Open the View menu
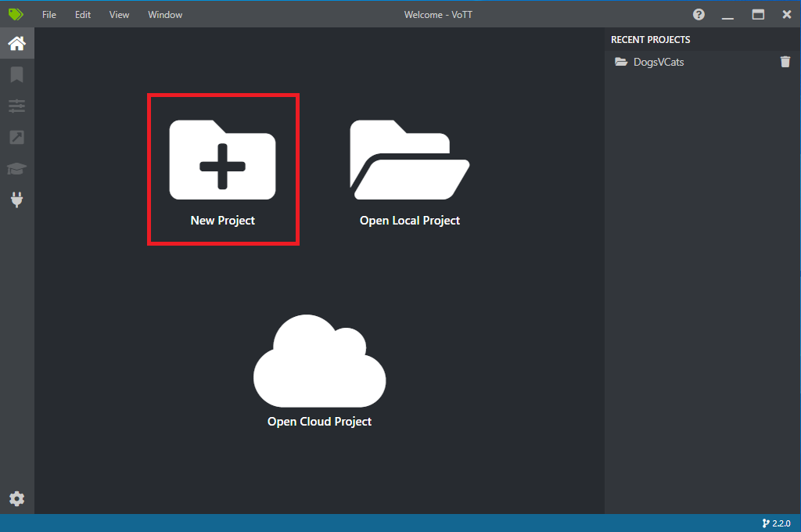 [119, 14]
